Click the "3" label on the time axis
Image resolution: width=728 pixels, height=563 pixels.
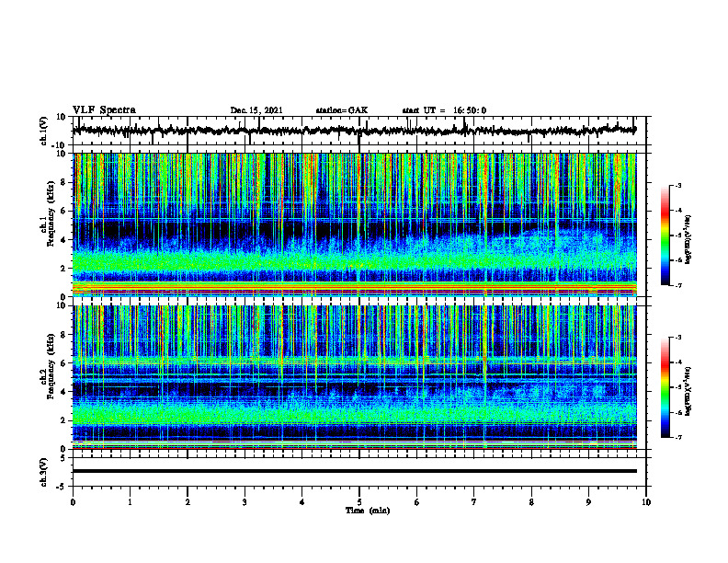tap(245, 502)
